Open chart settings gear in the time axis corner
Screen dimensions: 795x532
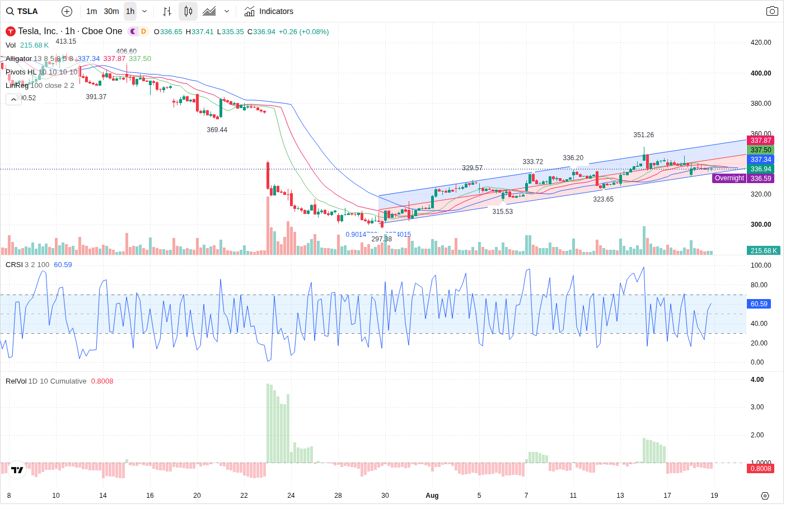(x=765, y=496)
